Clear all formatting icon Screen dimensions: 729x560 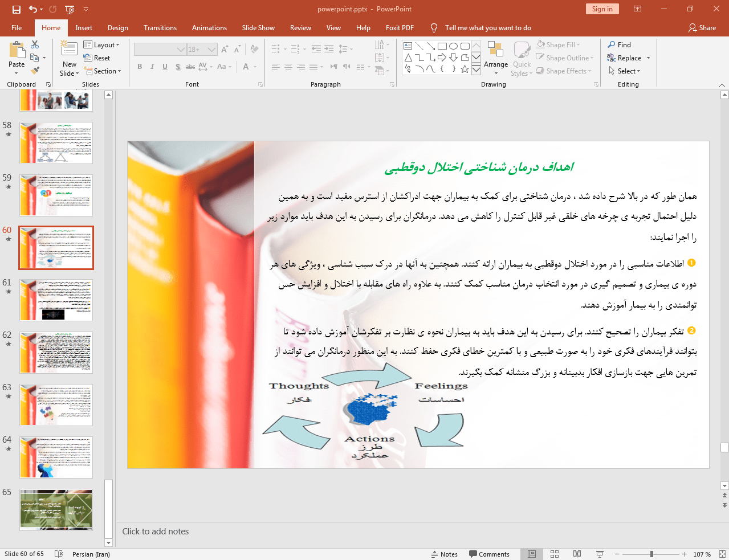point(254,50)
